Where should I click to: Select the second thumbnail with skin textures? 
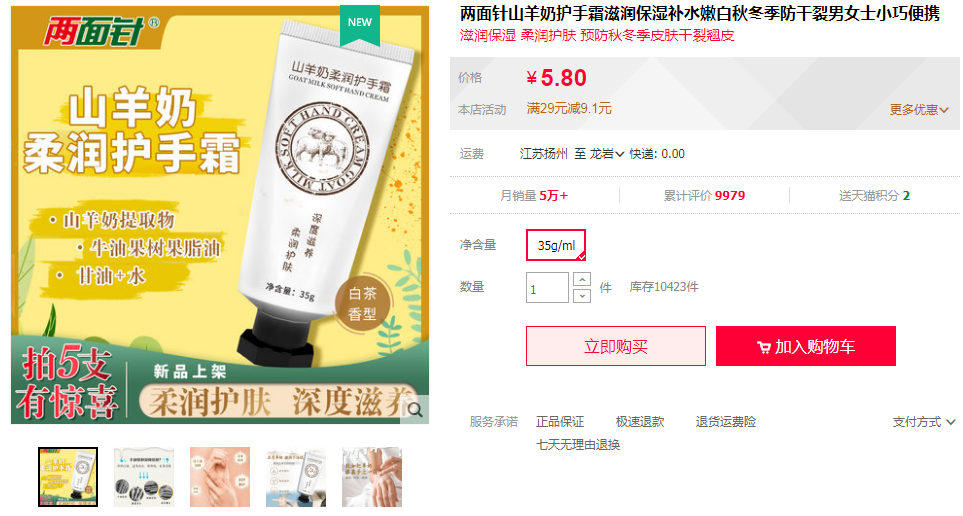[x=144, y=477]
